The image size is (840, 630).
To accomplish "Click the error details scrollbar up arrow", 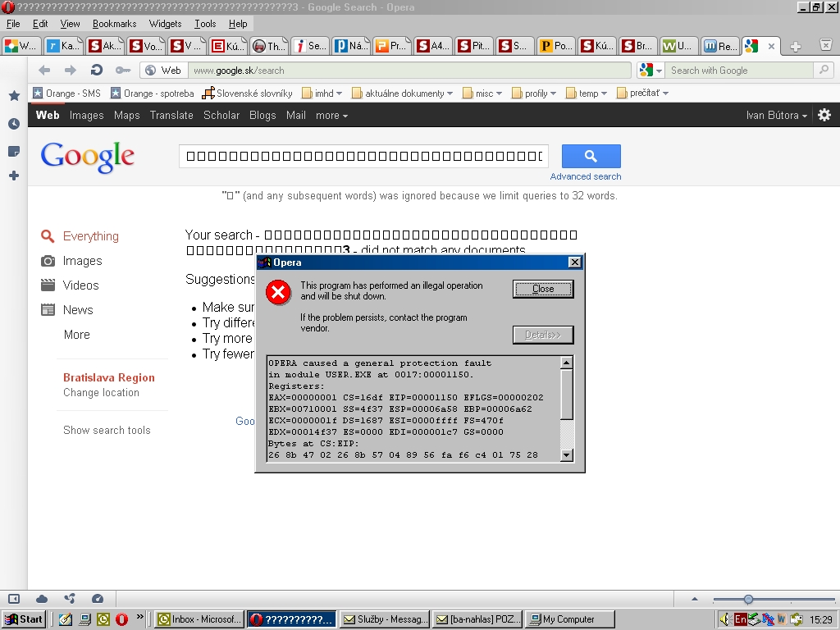I will click(x=567, y=363).
